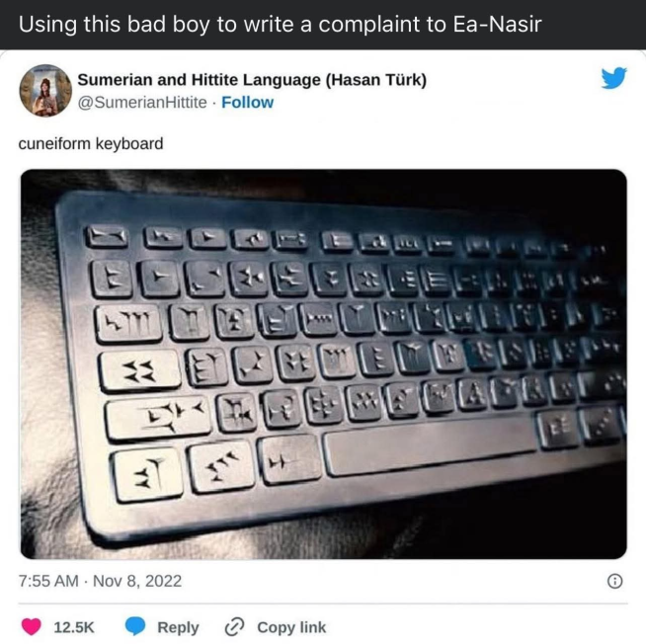Click the bottom-left key of the cuneiform keyboard
The image size is (646, 644).
pos(147,474)
